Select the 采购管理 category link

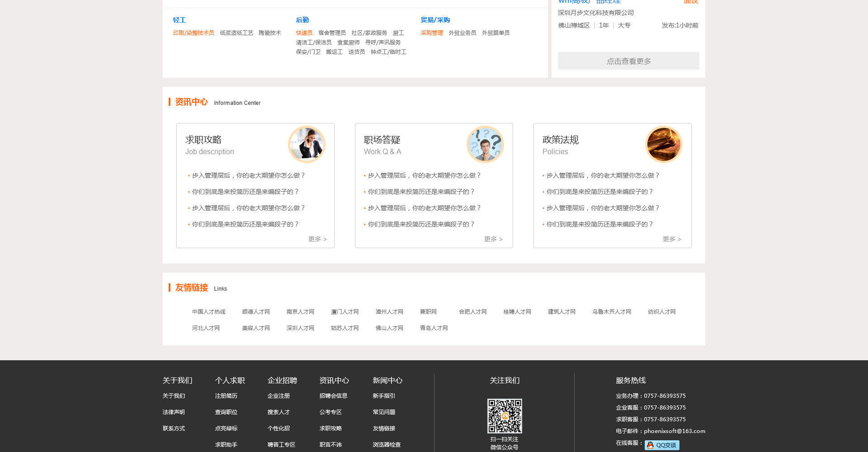point(432,33)
